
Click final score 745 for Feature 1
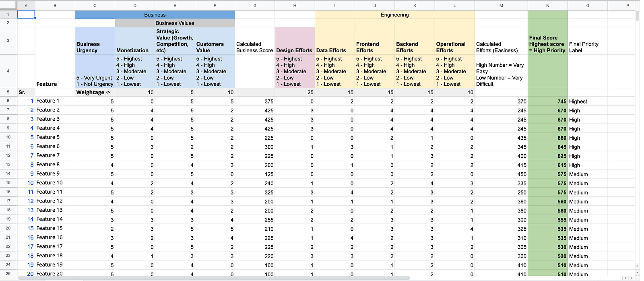547,101
